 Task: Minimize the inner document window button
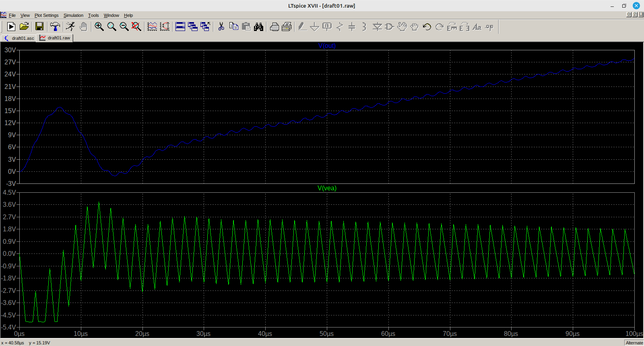coord(629,14)
